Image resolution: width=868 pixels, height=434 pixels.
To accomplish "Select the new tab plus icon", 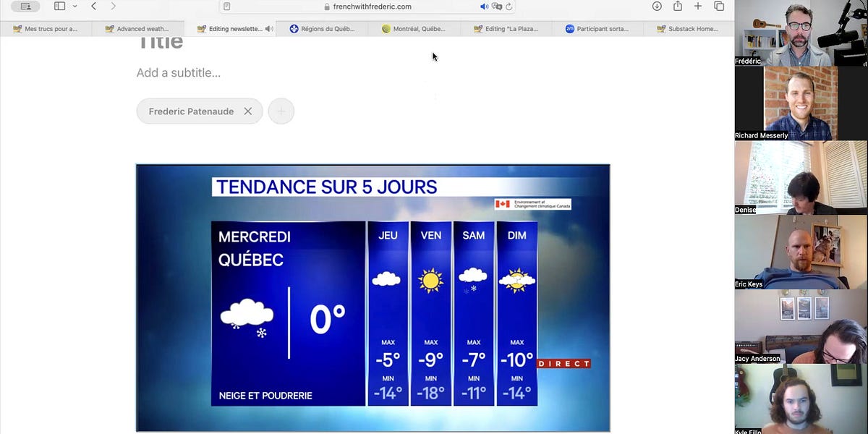I will coord(697,6).
